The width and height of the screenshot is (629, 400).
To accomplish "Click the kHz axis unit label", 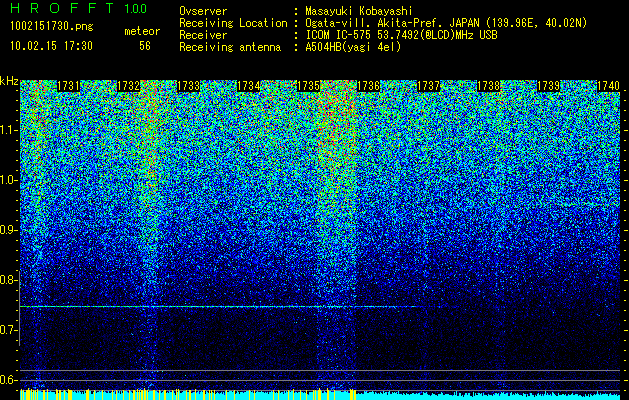I will click(9, 81).
